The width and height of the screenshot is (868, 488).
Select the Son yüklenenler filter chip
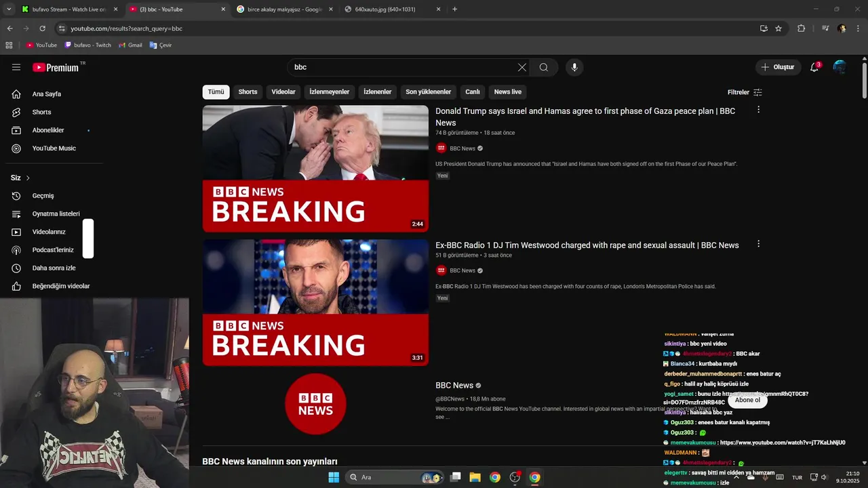tap(429, 92)
